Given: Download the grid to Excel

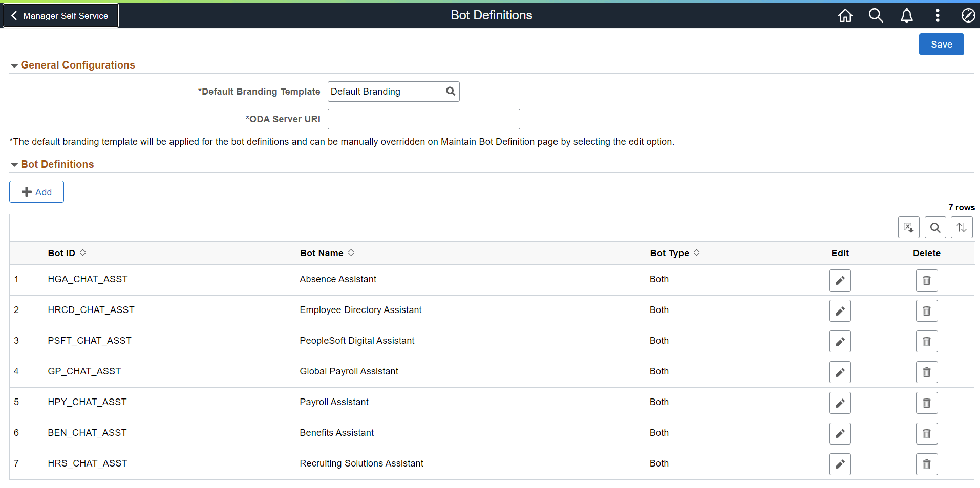Looking at the screenshot, I should click(909, 227).
